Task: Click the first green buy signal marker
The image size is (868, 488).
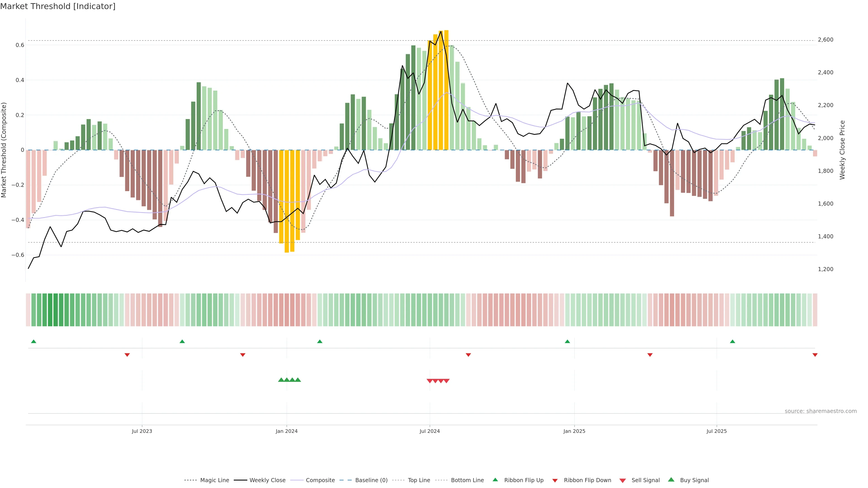Action: tap(281, 380)
